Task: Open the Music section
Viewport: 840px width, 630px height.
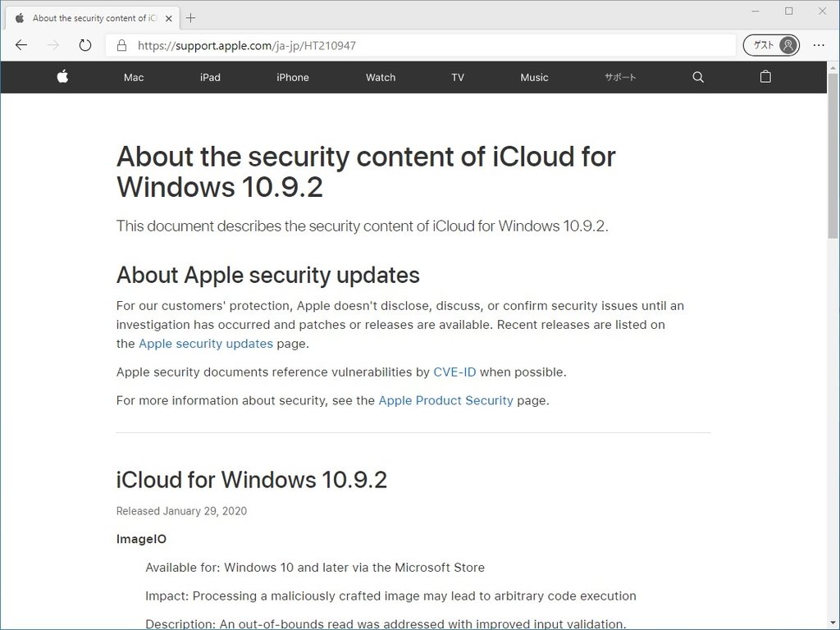Action: coord(534,77)
